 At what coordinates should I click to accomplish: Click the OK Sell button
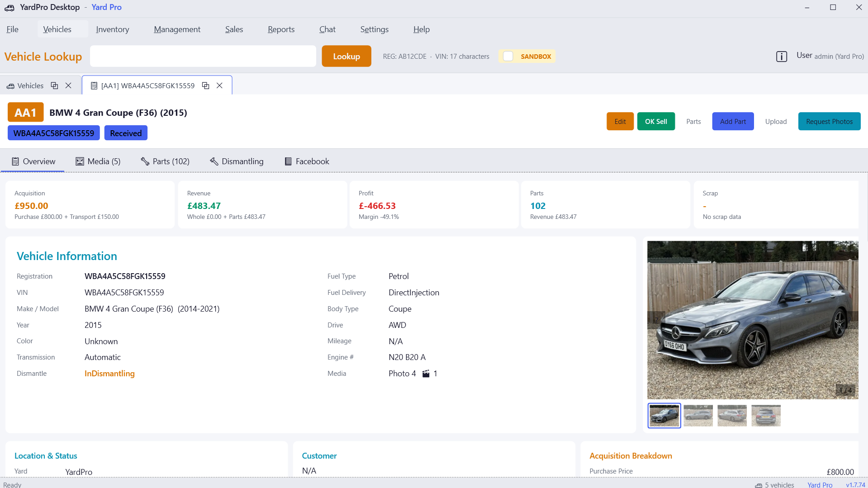(x=656, y=121)
